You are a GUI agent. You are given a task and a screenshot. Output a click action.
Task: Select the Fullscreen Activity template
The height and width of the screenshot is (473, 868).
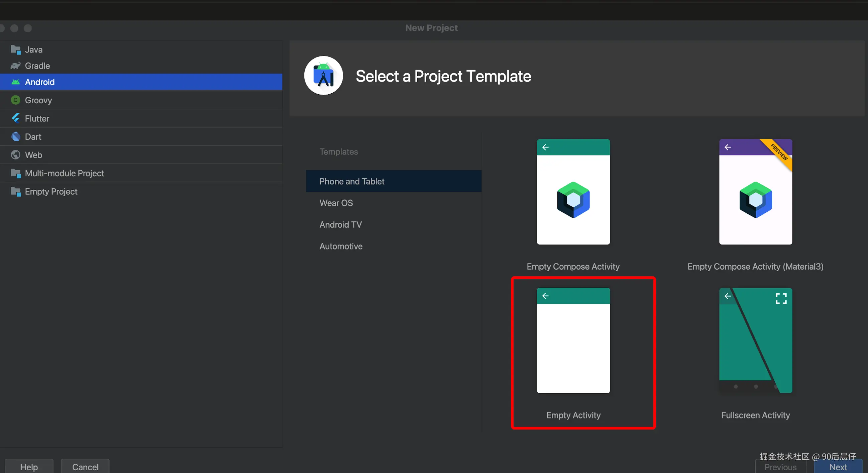click(755, 340)
